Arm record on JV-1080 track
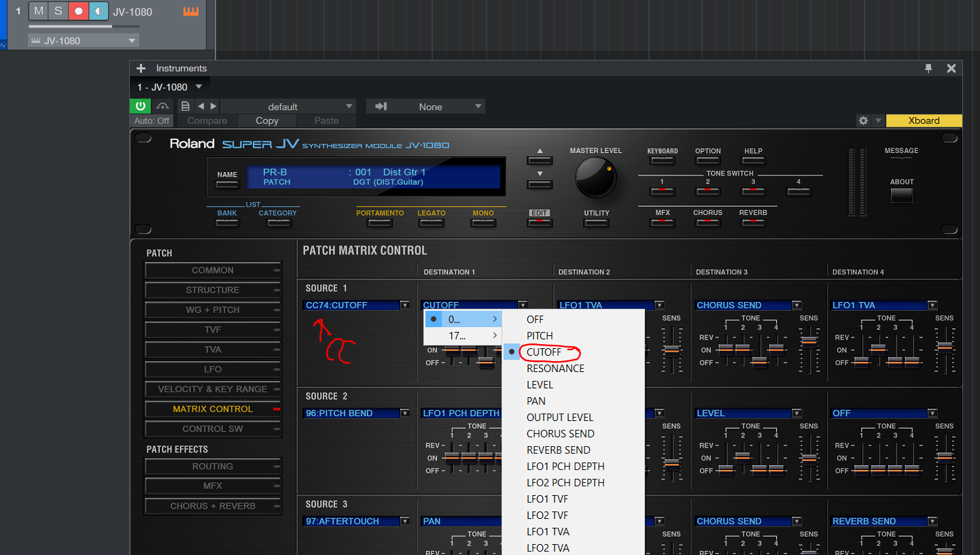This screenshot has height=555, width=980. point(78,12)
